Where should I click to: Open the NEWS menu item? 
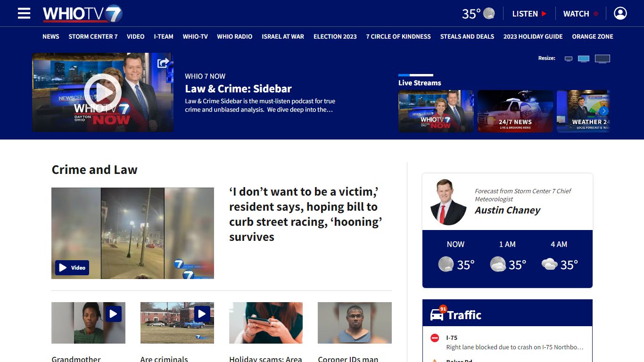tap(51, 36)
